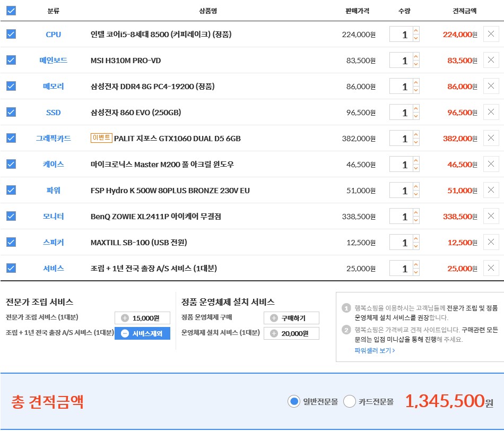Open the SSD category link
Screen dimensions: 504x431
pos(54,112)
